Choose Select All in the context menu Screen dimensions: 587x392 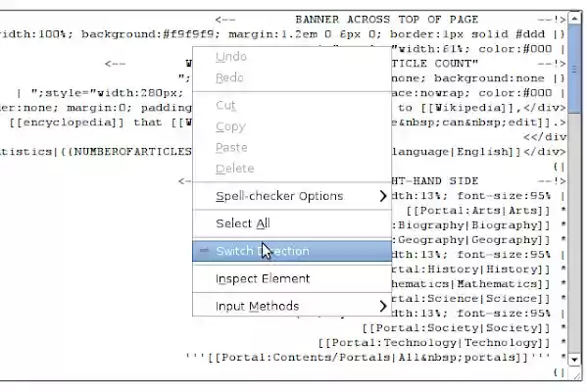coord(292,223)
